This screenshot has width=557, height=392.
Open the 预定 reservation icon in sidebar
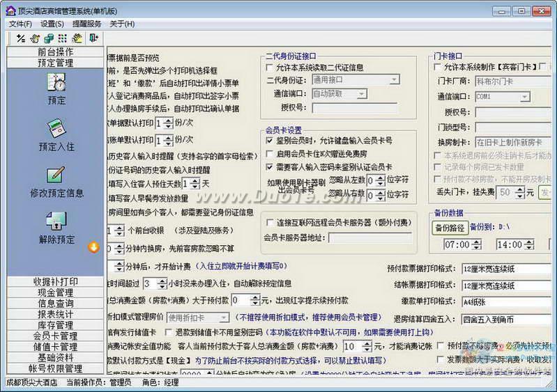56,84
